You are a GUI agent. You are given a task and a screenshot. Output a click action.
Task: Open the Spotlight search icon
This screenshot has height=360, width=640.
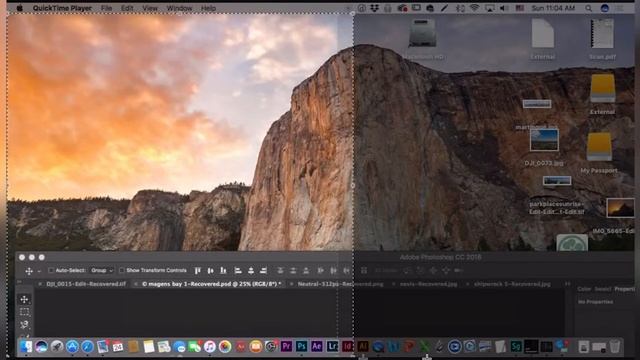(x=589, y=8)
